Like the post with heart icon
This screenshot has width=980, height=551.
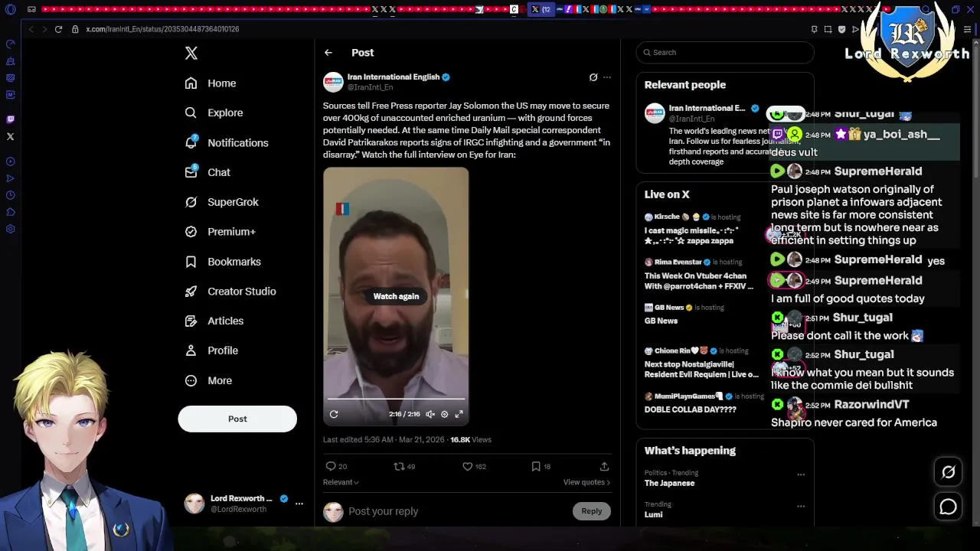(x=467, y=466)
